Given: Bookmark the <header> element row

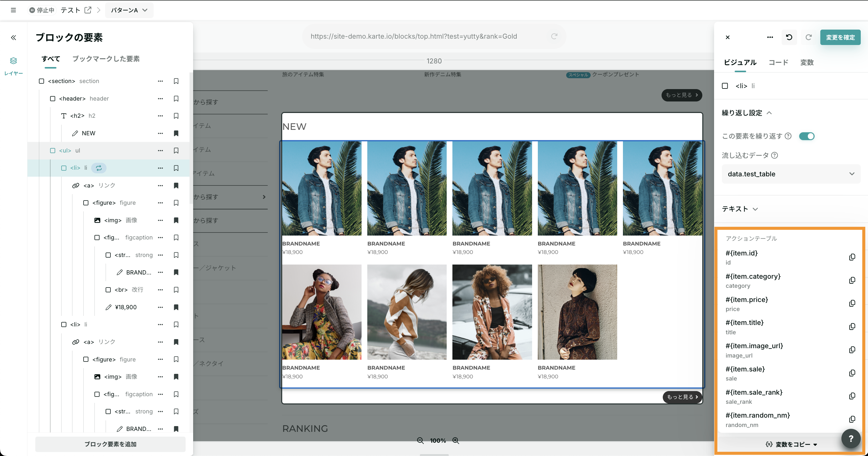Looking at the screenshot, I should click(x=176, y=98).
